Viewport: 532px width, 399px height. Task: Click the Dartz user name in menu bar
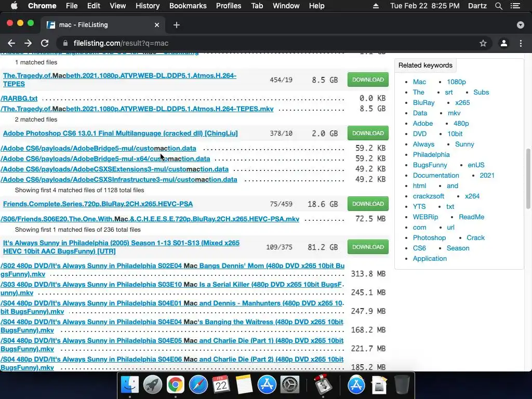(477, 6)
